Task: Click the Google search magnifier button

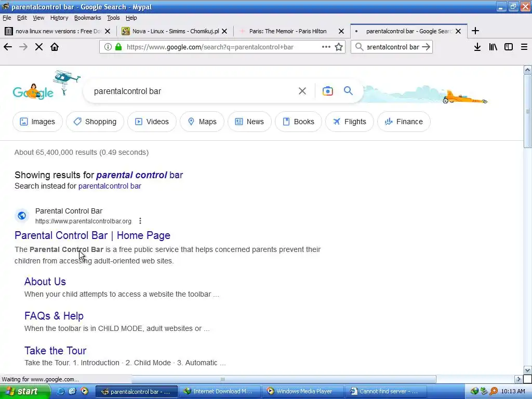Action: tap(348, 90)
